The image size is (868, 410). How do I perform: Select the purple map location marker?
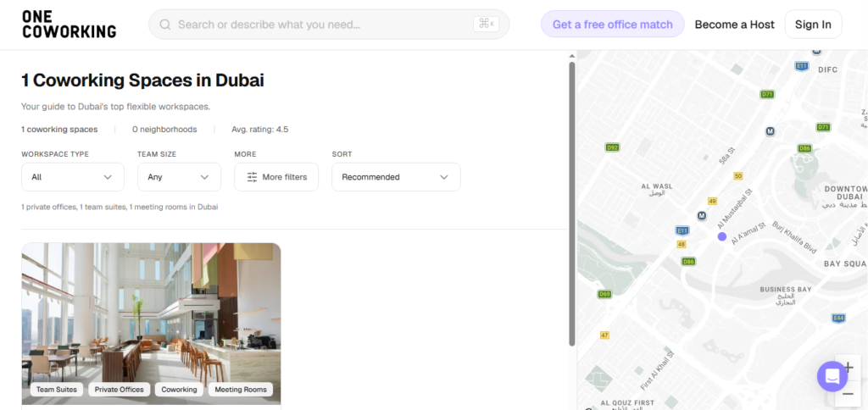pos(722,237)
